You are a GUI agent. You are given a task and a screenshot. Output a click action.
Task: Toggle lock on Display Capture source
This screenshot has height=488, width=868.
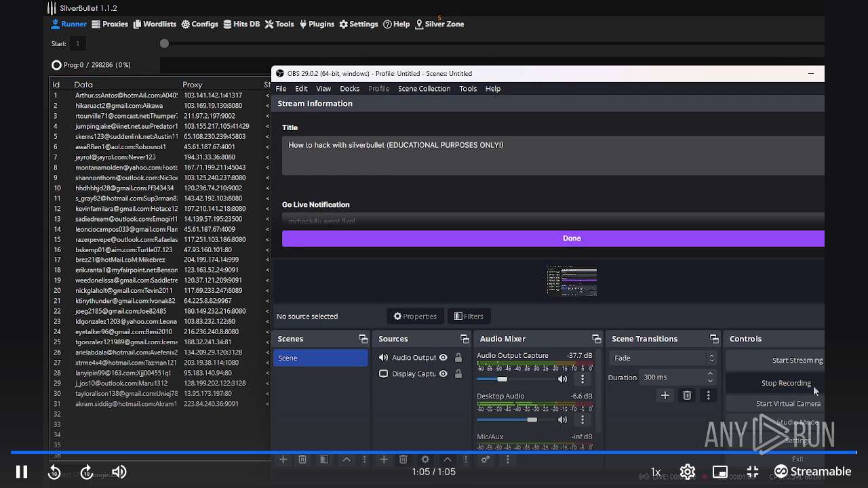[x=458, y=373]
